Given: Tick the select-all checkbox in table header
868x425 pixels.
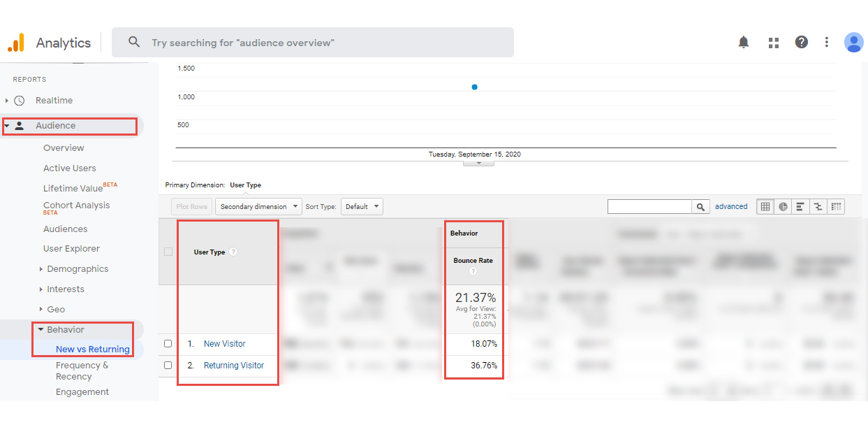Looking at the screenshot, I should pyautogui.click(x=168, y=252).
